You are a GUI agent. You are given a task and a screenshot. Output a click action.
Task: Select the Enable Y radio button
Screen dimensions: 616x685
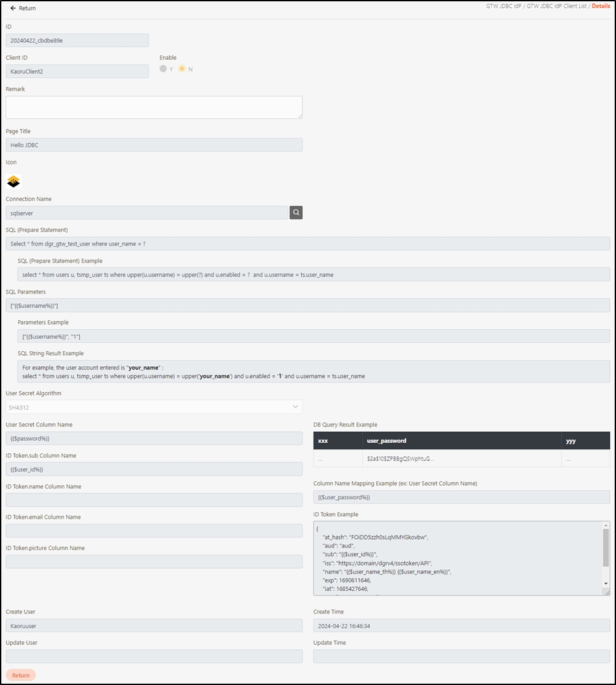coord(164,69)
